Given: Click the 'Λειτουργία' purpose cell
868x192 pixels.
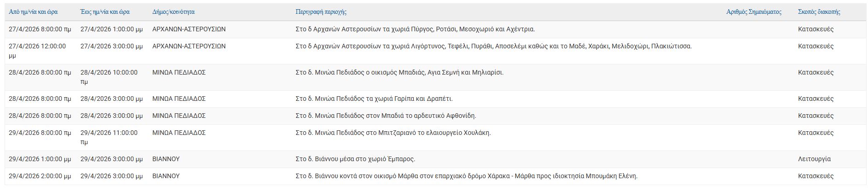Looking at the screenshot, I should (814, 159).
